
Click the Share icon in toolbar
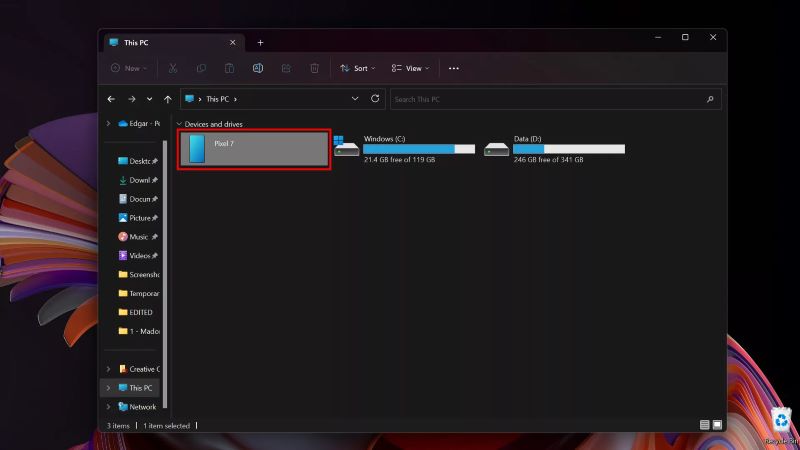click(x=286, y=68)
